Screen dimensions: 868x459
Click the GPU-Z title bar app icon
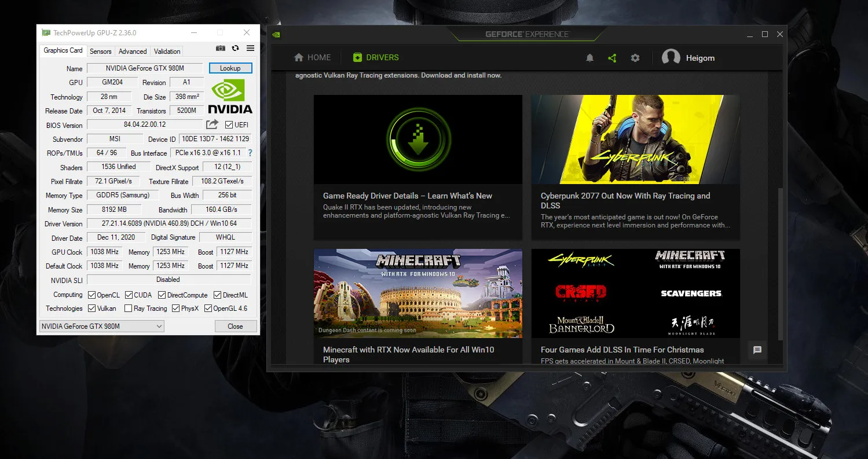[x=46, y=32]
